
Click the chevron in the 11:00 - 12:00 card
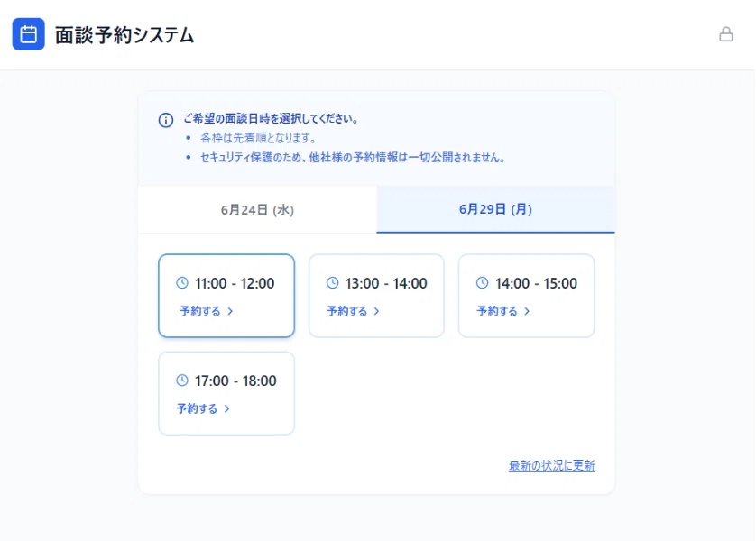click(x=230, y=311)
